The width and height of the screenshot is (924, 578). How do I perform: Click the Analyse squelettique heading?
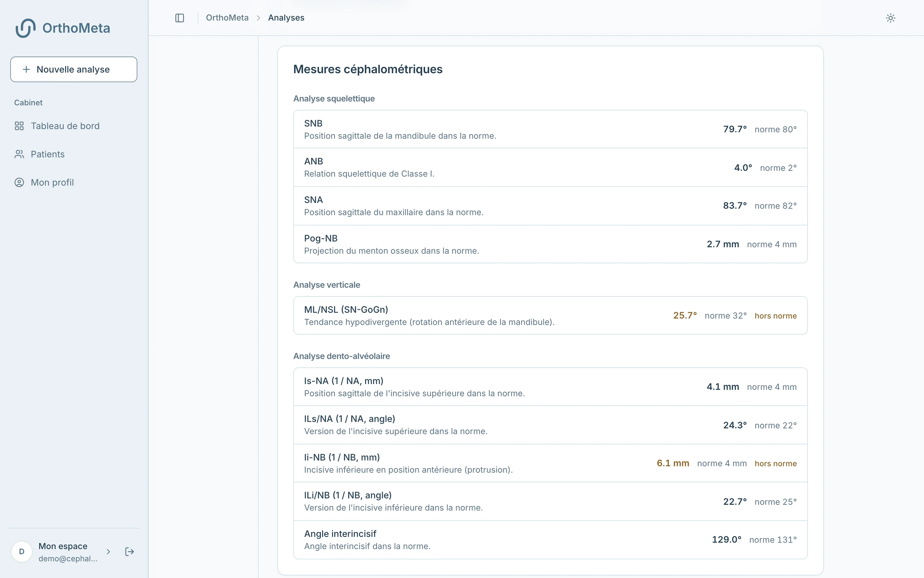coord(334,99)
